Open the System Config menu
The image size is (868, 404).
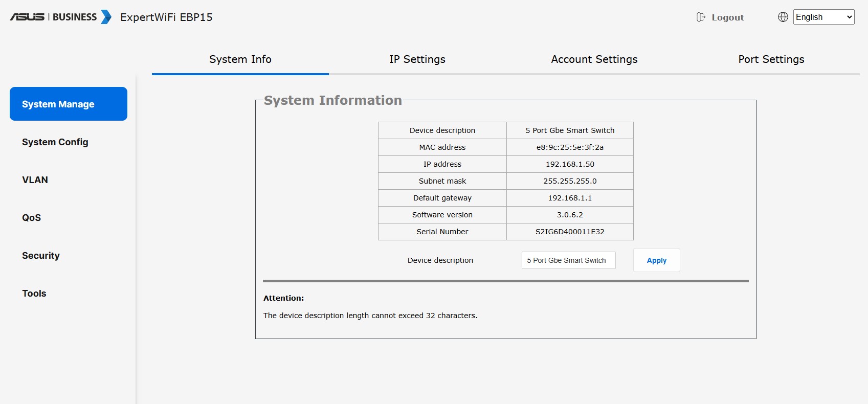coord(55,142)
